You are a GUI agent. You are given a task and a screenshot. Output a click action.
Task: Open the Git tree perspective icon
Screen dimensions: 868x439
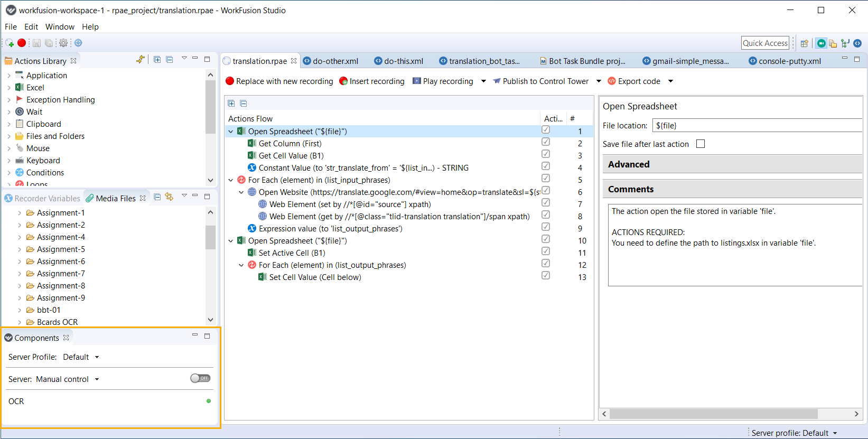point(845,43)
